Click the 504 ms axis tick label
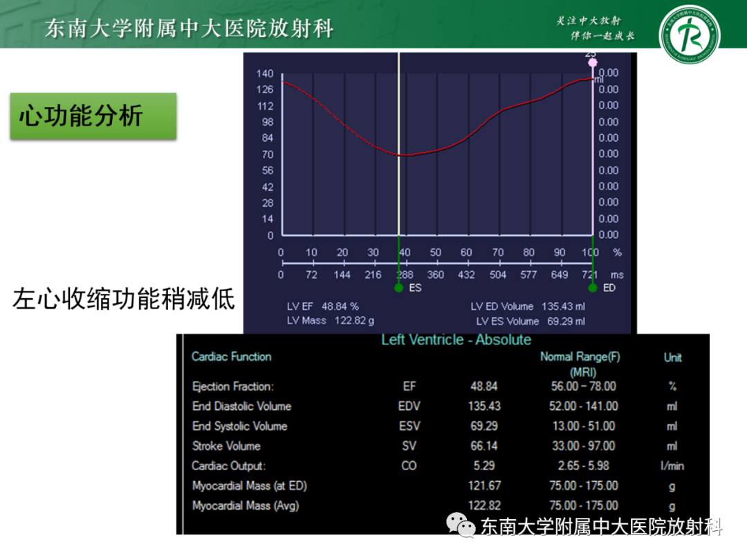747x560 pixels. click(x=498, y=274)
